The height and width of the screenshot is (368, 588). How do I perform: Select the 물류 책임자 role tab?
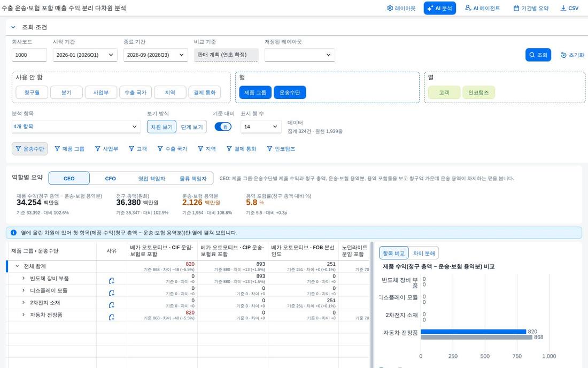click(x=193, y=178)
